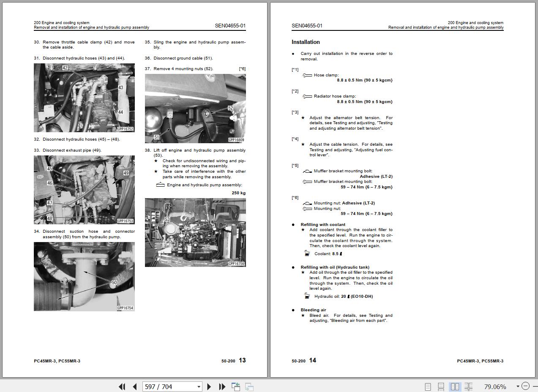Click photo CPP16754 of suction hose
This screenshot has height=392, width=538.
coord(84,277)
